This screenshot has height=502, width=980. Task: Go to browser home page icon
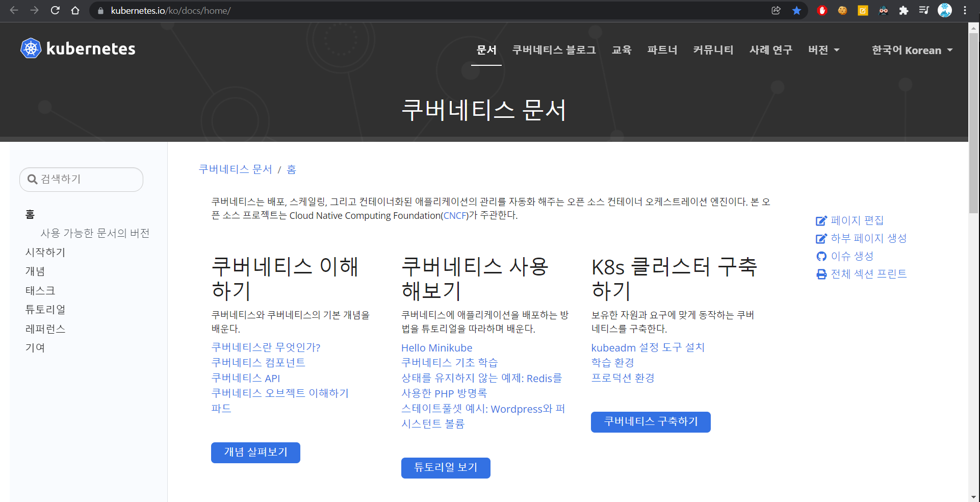[x=75, y=10]
